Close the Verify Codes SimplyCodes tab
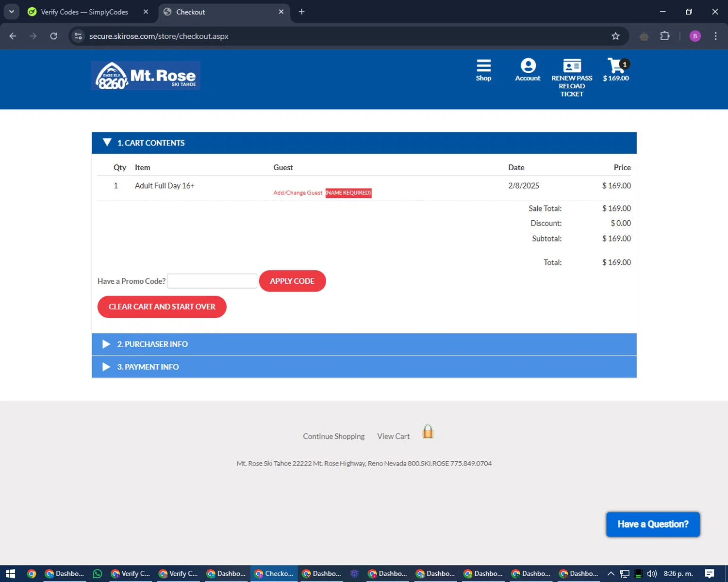This screenshot has height=582, width=728. click(146, 12)
